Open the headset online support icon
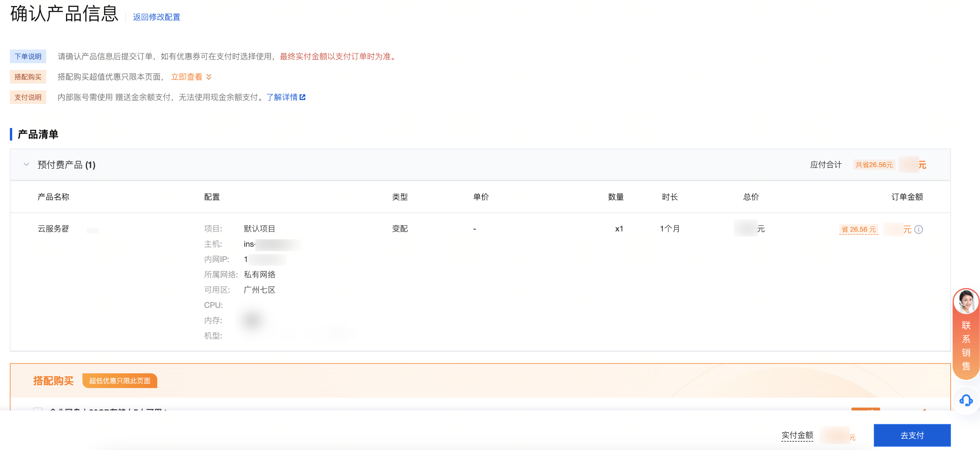 point(966,400)
